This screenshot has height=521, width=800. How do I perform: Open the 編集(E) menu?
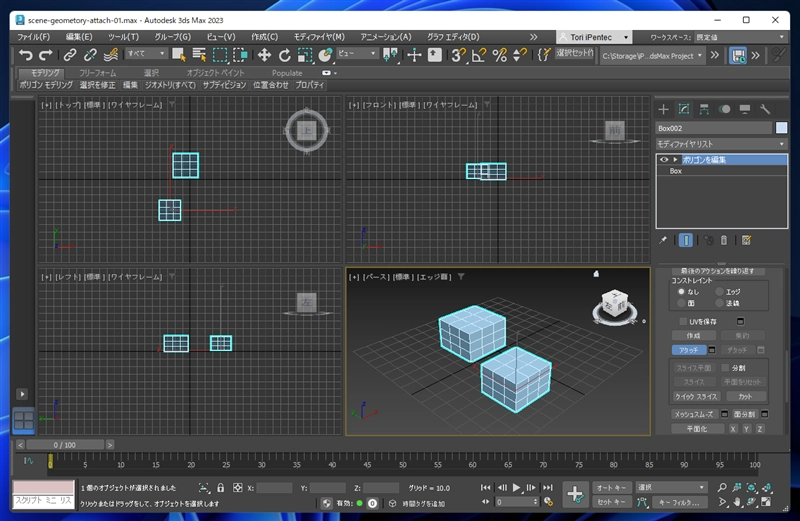79,37
